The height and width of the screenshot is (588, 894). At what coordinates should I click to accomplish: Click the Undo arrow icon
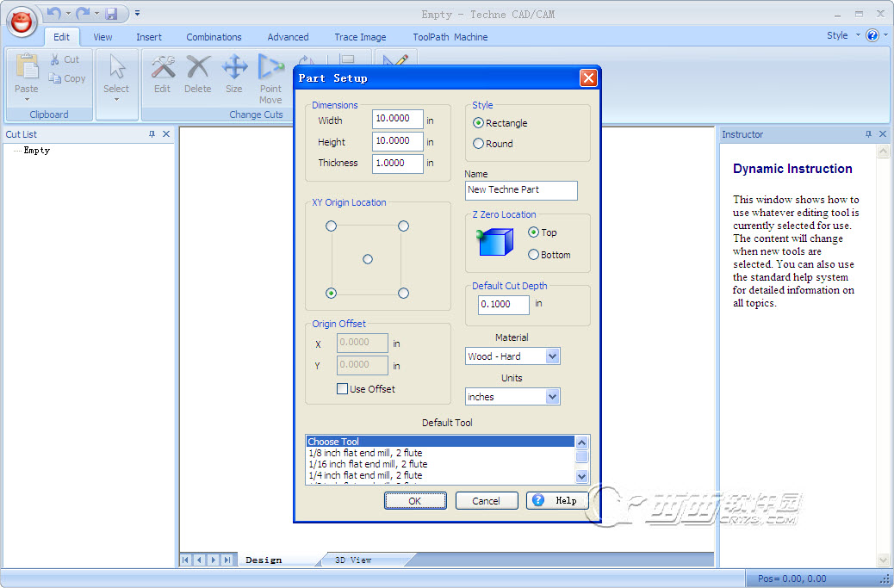click(x=54, y=13)
